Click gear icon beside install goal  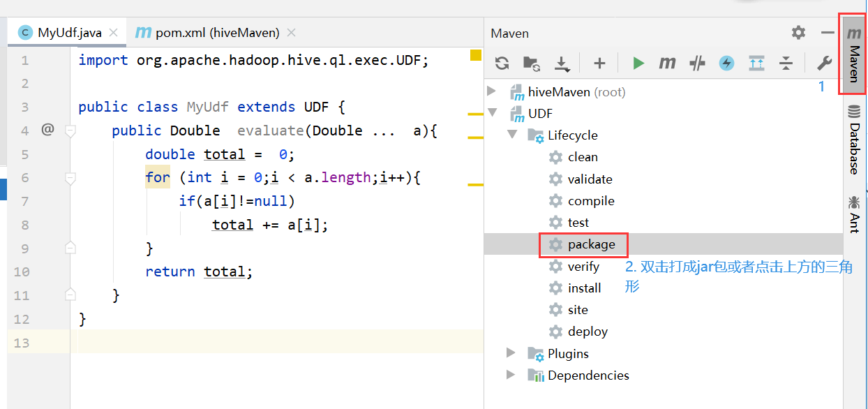555,288
